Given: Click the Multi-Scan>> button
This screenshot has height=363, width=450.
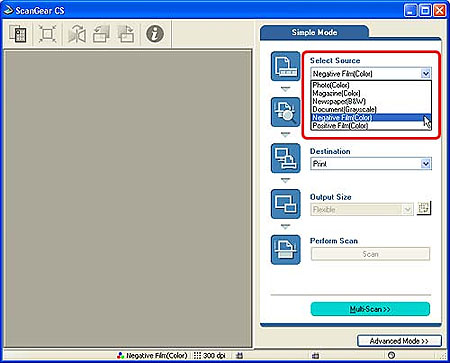Looking at the screenshot, I should (x=370, y=309).
